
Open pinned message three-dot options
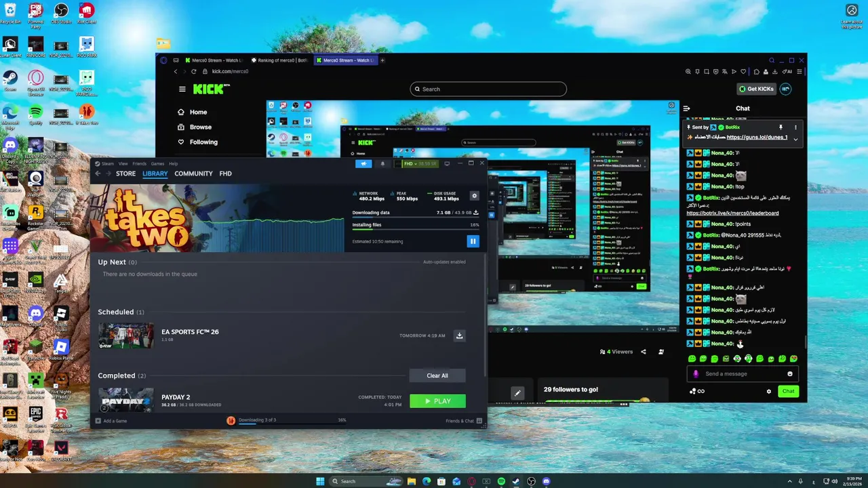795,127
